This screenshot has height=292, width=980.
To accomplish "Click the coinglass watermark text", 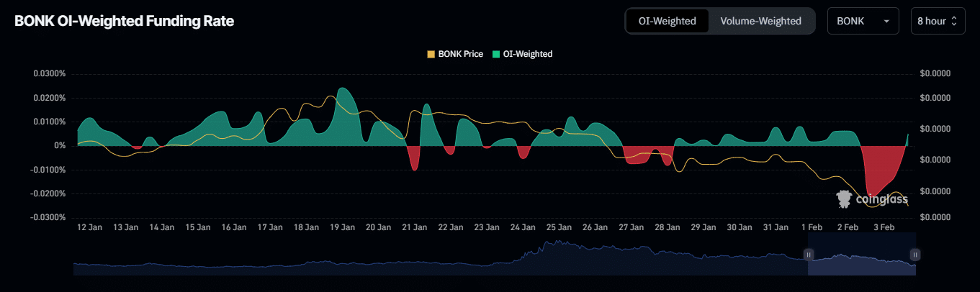I will [x=881, y=200].
